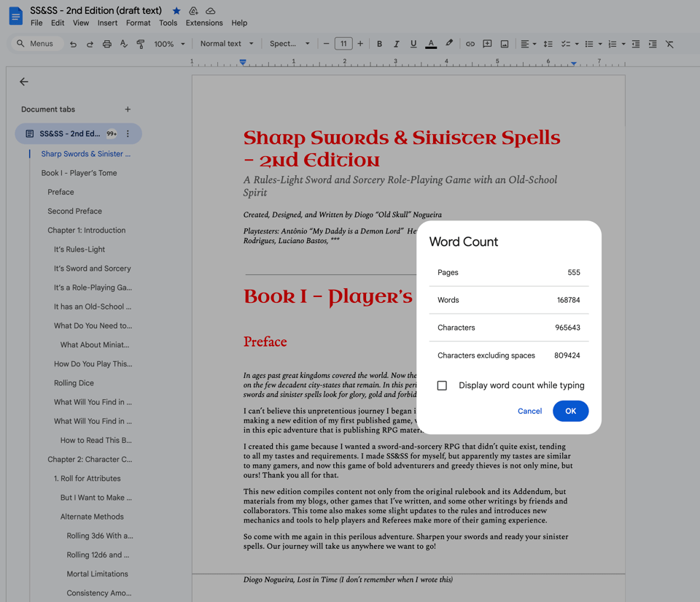Viewport: 700px width, 602px height.
Task: Click the Highlight color pen
Action: 449,44
